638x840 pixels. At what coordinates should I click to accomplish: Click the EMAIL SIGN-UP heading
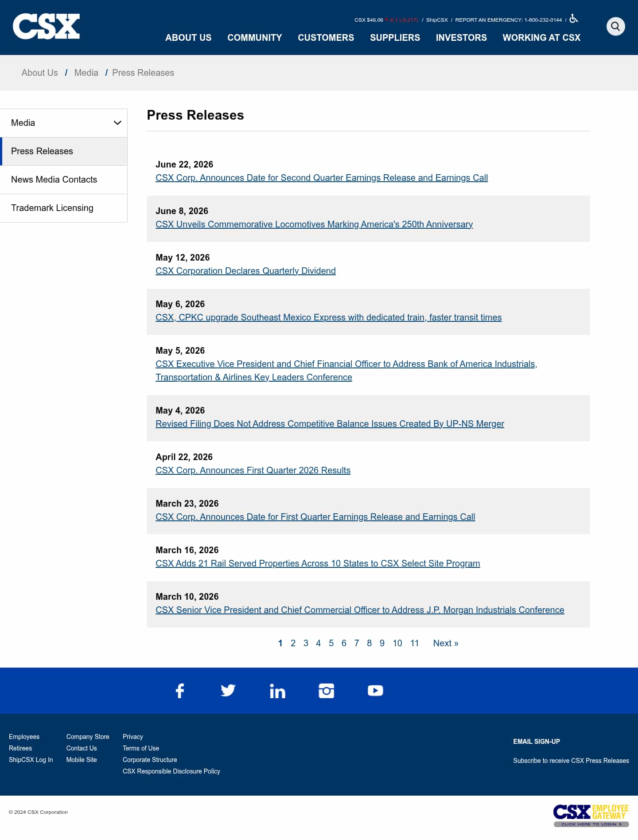537,742
